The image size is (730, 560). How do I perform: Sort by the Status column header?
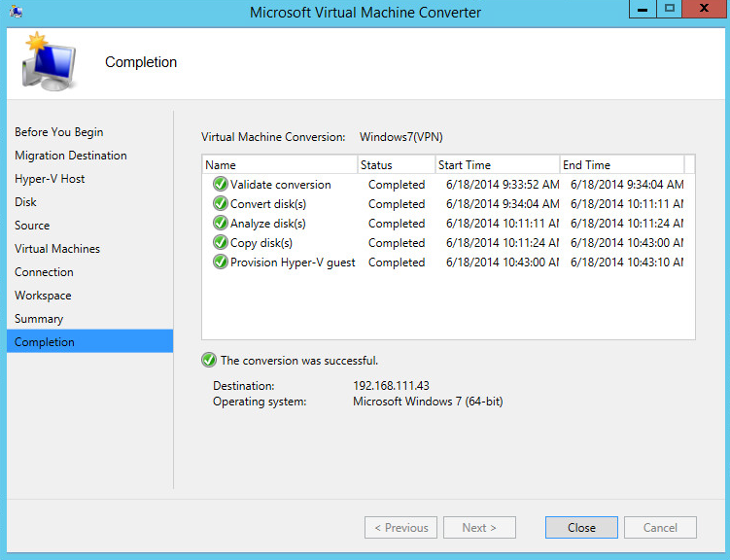pyautogui.click(x=397, y=164)
